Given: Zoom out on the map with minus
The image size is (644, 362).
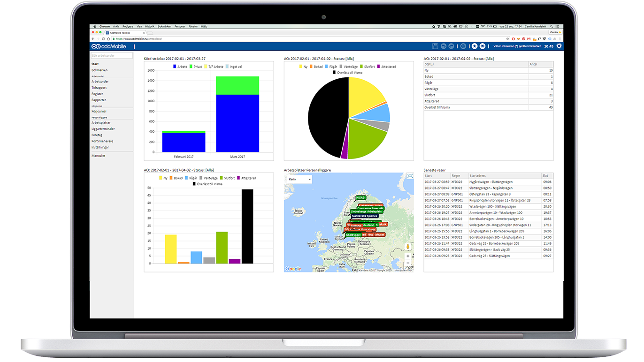Looking at the screenshot, I should (408, 263).
